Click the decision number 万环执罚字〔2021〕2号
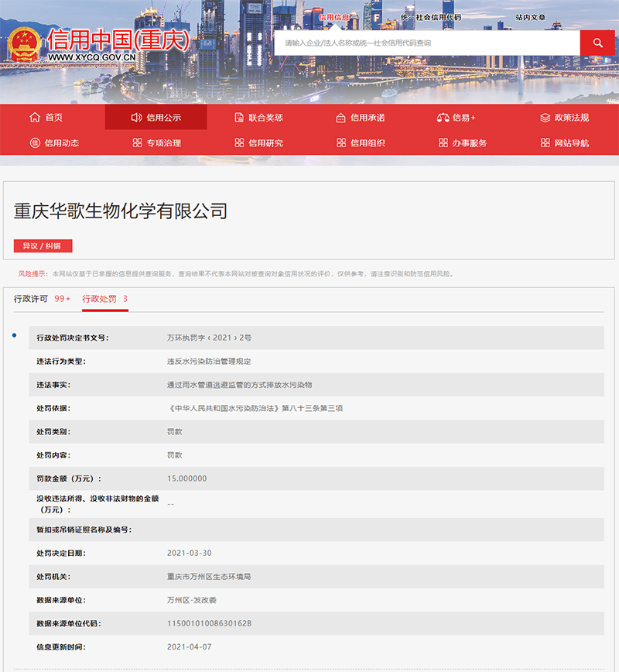This screenshot has width=619, height=672. tap(209, 338)
